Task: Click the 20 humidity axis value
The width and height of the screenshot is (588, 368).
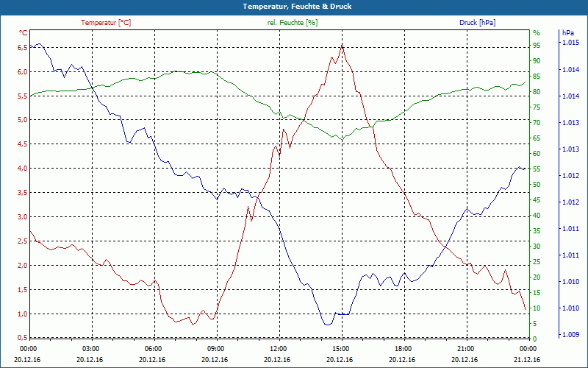Action: pos(537,277)
